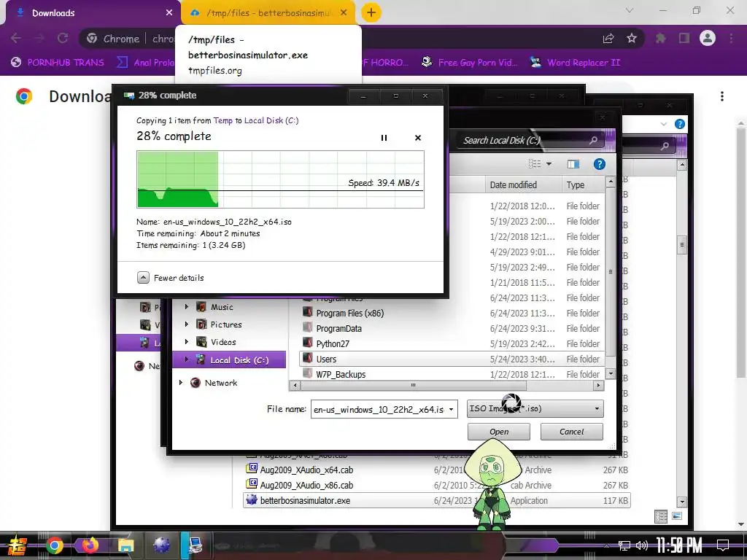Select Pictures in the navigation tree
The height and width of the screenshot is (560, 747).
pos(226,324)
